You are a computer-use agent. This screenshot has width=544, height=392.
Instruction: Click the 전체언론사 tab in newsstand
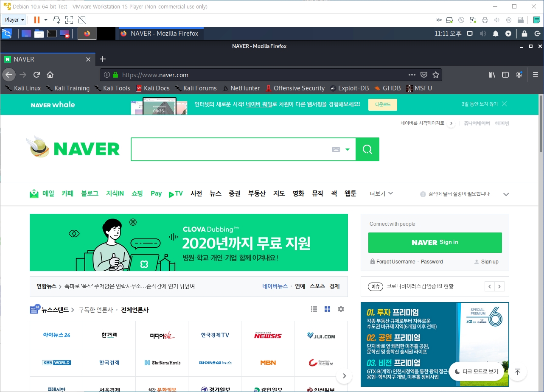tap(135, 310)
